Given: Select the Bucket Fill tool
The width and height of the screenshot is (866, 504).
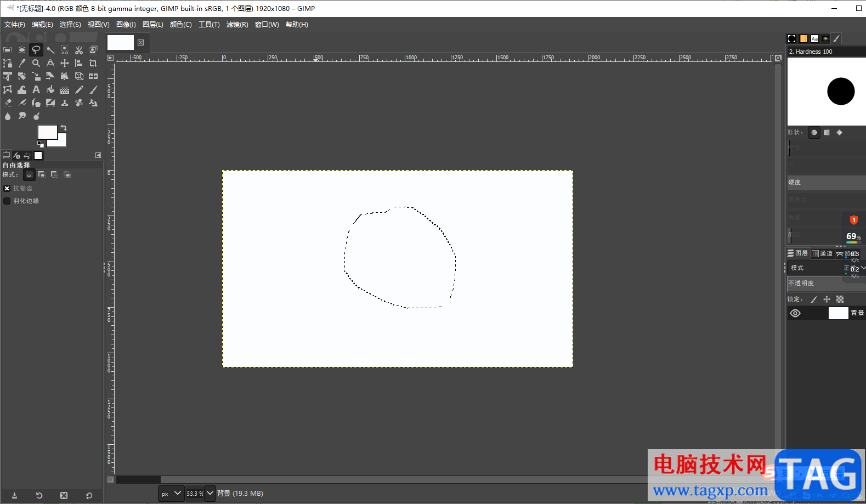Looking at the screenshot, I should coord(50,89).
